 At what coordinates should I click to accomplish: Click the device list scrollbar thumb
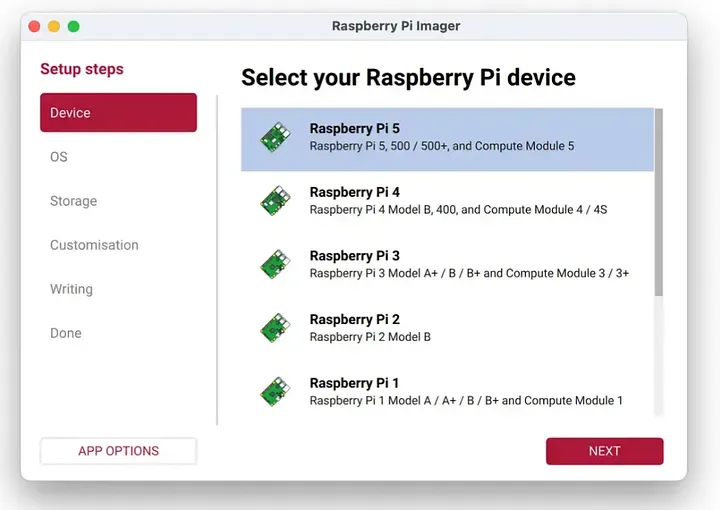click(x=658, y=202)
